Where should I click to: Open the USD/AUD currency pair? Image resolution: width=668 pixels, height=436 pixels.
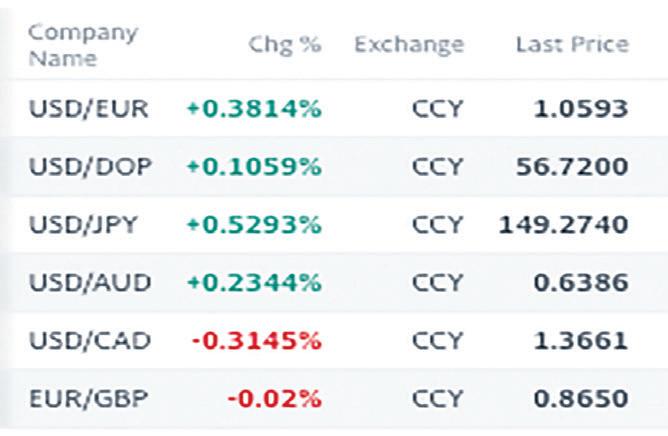click(90, 282)
